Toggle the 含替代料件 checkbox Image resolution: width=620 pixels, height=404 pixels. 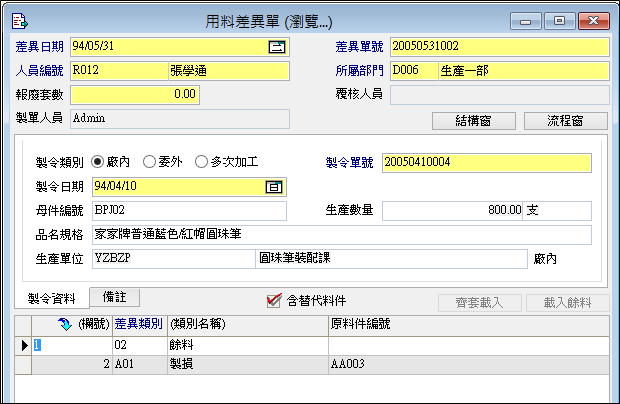click(274, 300)
